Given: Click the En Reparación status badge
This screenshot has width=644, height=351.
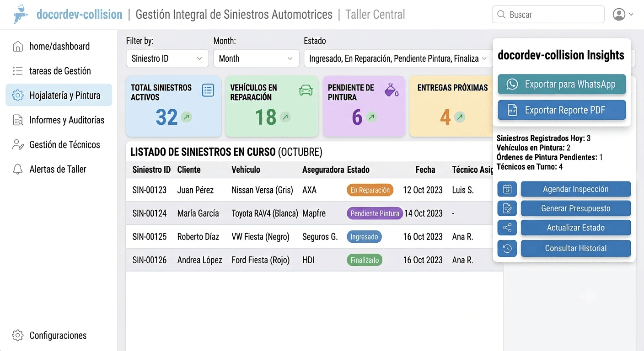Looking at the screenshot, I should (x=370, y=190).
